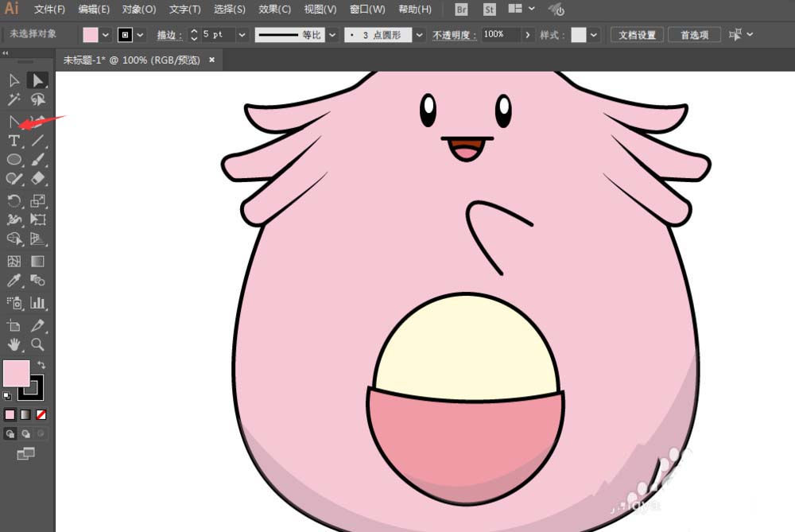Screen dimensions: 795x532
Task: Set fill to None
Action: click(x=41, y=415)
